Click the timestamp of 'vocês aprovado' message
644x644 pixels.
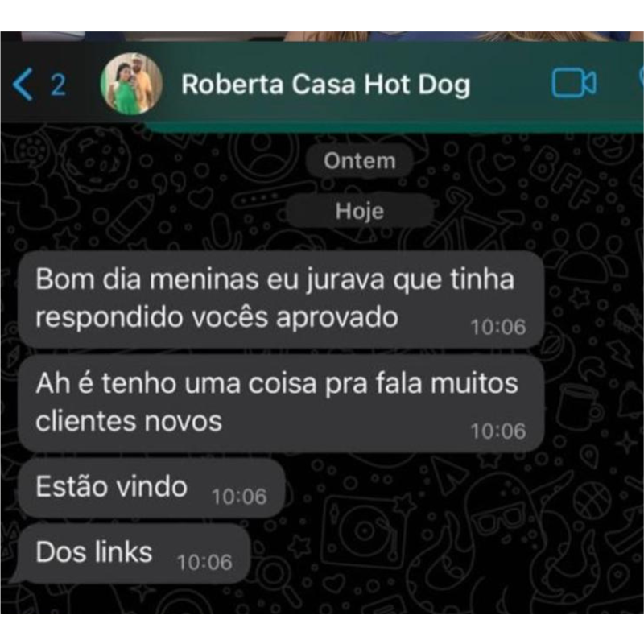(x=498, y=328)
